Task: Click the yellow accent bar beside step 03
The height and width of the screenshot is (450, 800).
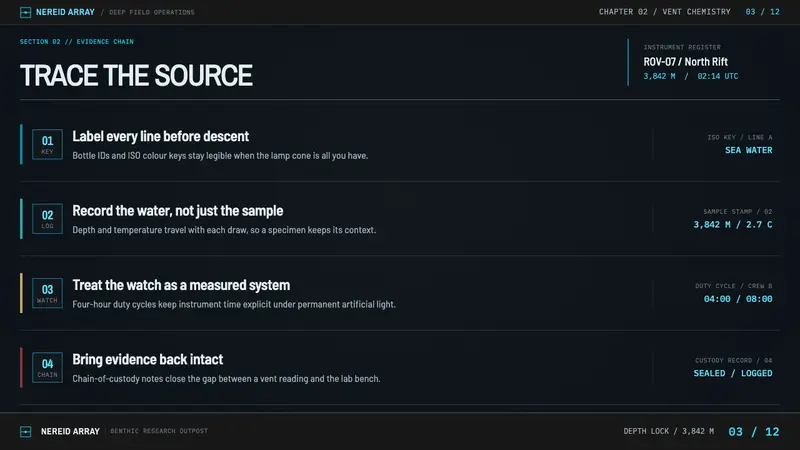Action: [x=21, y=293]
